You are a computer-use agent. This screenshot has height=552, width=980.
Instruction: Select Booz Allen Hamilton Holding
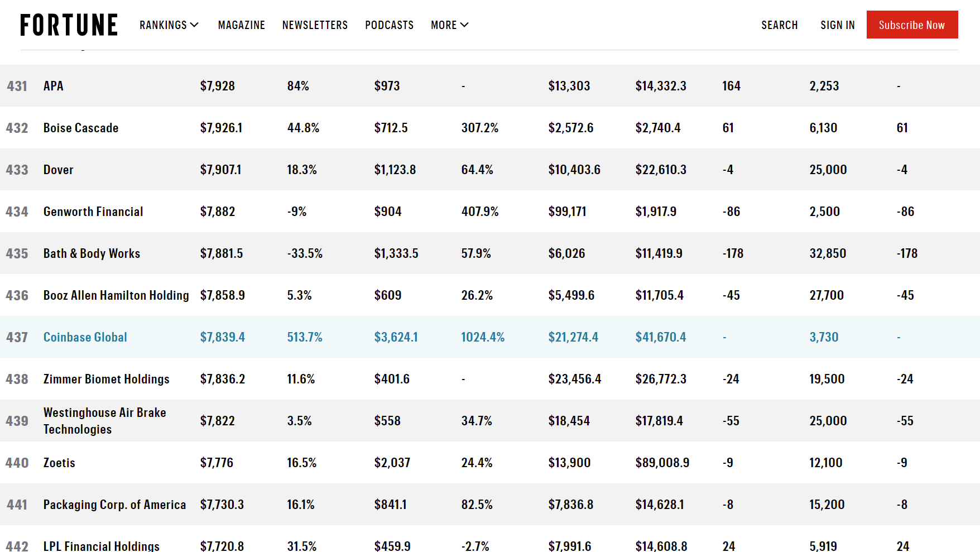coord(116,295)
